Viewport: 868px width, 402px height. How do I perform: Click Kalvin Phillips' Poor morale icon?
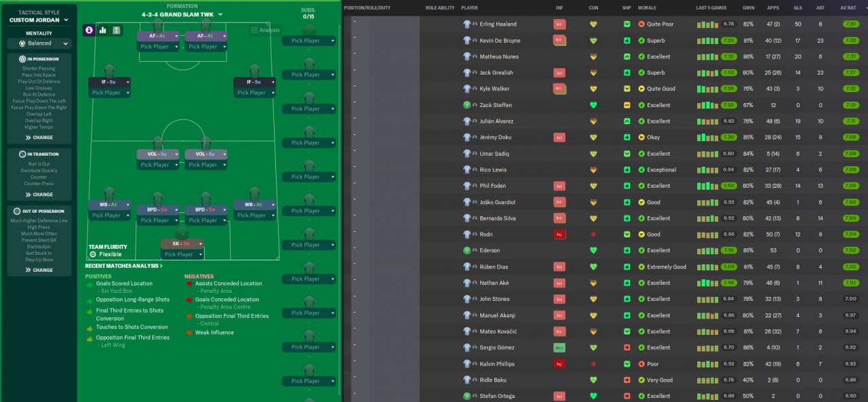pos(642,364)
